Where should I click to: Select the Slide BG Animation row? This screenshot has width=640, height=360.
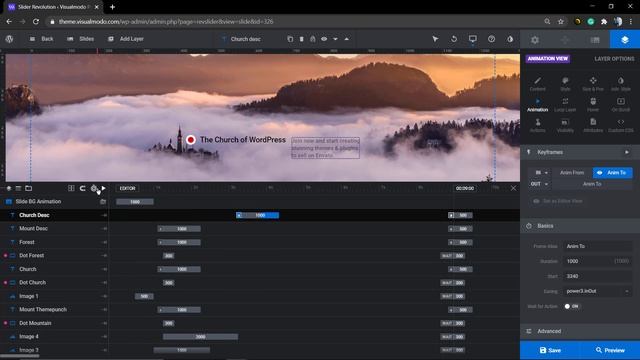coord(54,202)
